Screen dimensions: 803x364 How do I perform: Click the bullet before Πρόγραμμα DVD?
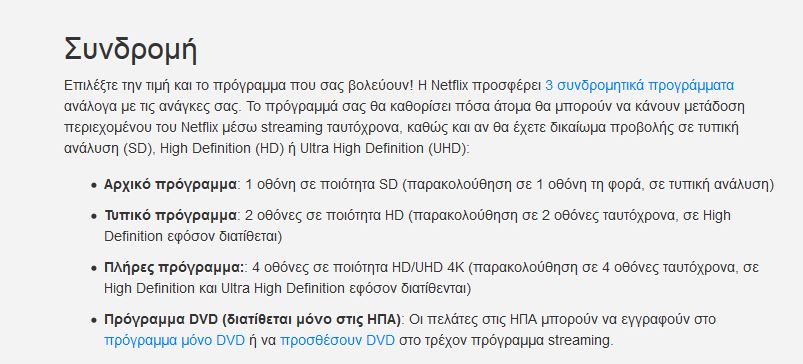[94, 321]
